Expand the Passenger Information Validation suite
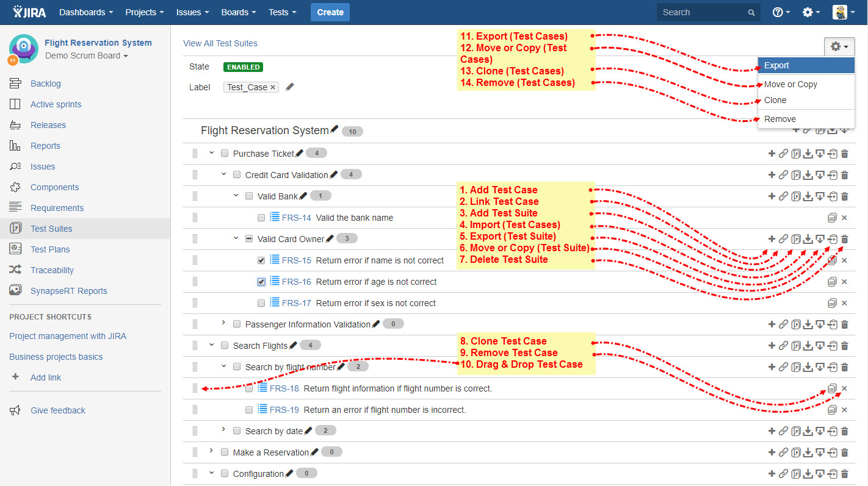Screen dimensions: 868x486 tap(223, 323)
